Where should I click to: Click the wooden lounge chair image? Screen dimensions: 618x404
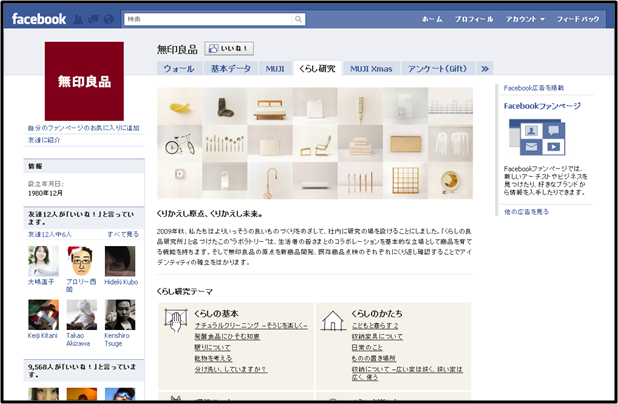tap(315, 143)
